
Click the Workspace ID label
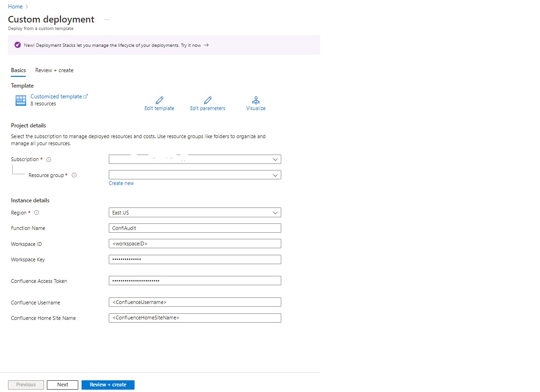click(26, 244)
